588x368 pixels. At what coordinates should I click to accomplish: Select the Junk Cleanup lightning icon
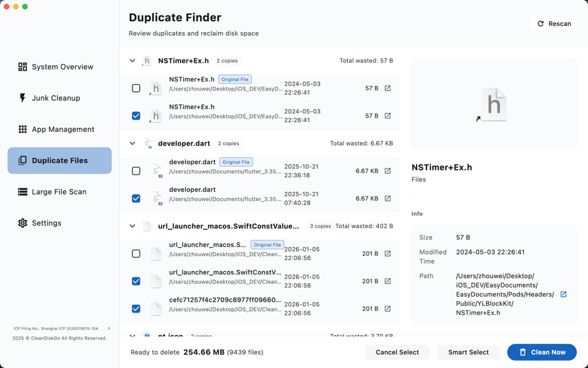23,97
